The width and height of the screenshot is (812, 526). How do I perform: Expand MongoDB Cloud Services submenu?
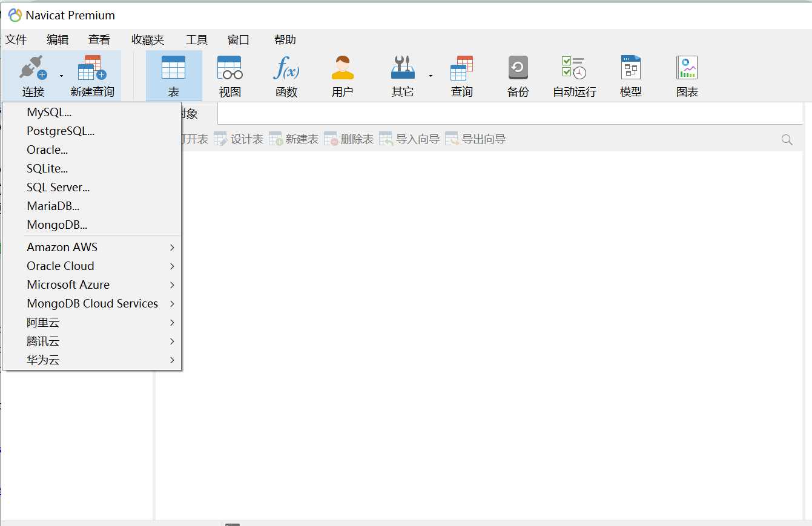pyautogui.click(x=92, y=303)
